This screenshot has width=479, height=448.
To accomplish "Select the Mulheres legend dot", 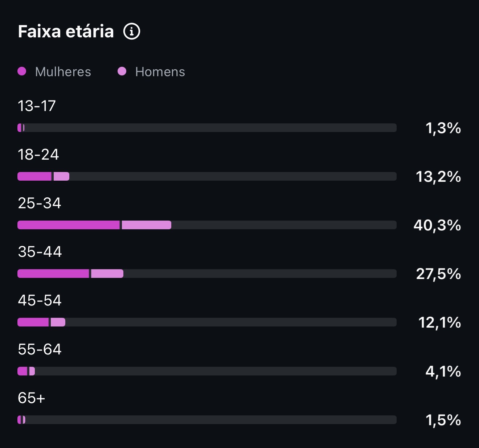I will coord(22,71).
